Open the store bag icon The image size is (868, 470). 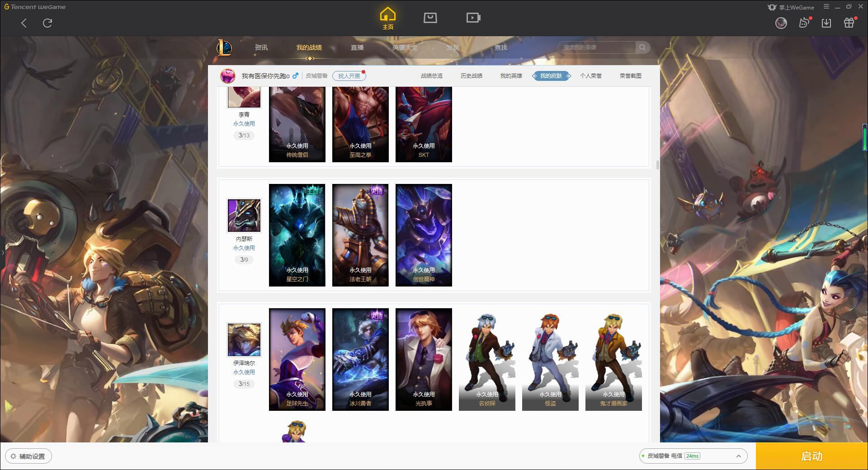tap(430, 18)
